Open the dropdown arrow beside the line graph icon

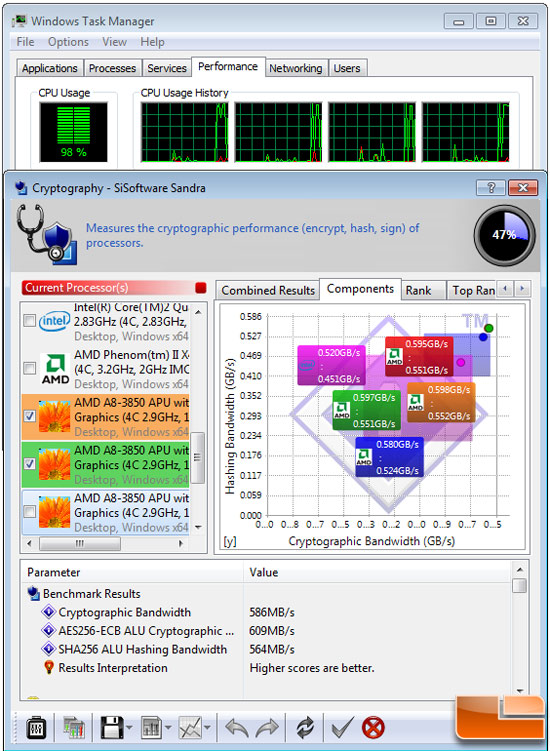(207, 728)
